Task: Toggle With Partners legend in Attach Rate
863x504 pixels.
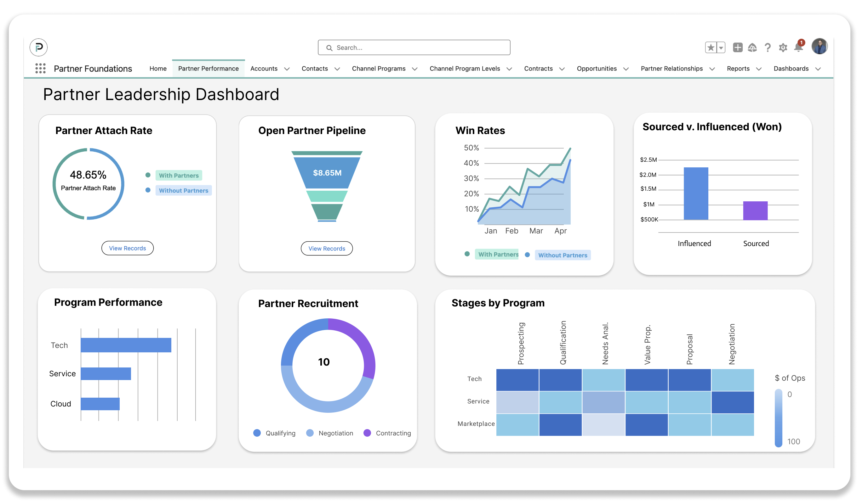Action: [x=178, y=175]
